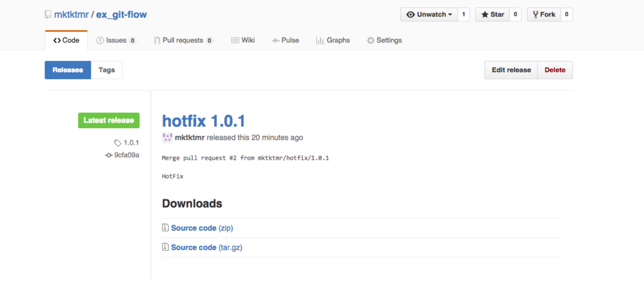644x298 pixels.
Task: Download Source code (zip)
Action: coord(202,228)
